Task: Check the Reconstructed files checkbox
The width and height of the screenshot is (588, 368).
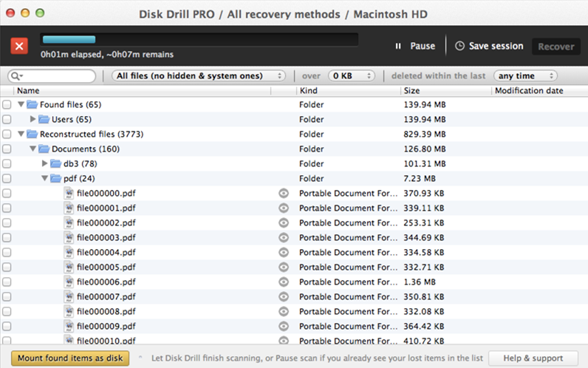Action: [x=7, y=134]
